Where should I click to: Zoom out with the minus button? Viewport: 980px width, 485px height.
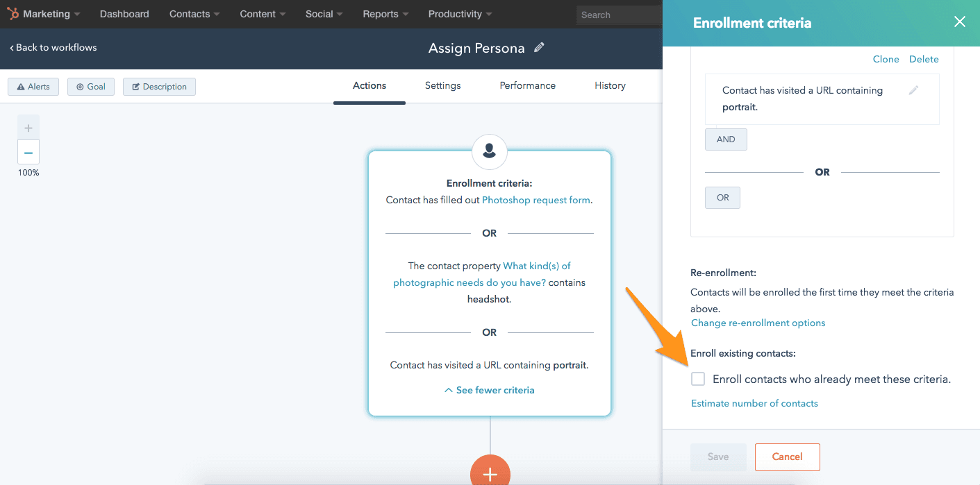28,153
